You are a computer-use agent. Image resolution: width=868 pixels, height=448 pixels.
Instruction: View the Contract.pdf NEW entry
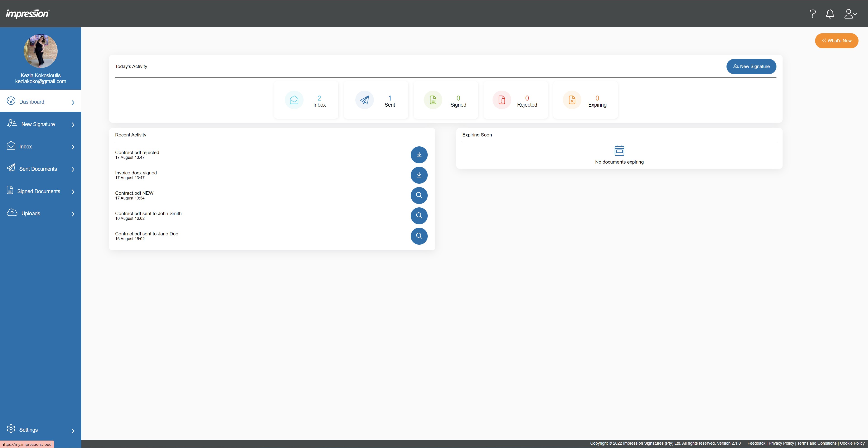point(419,195)
